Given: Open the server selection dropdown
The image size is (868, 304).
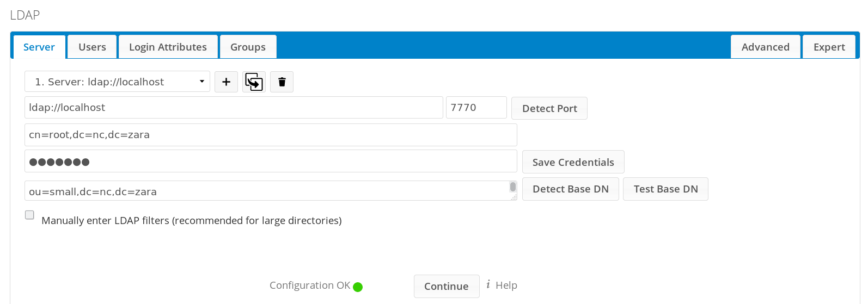Looking at the screenshot, I should 117,82.
